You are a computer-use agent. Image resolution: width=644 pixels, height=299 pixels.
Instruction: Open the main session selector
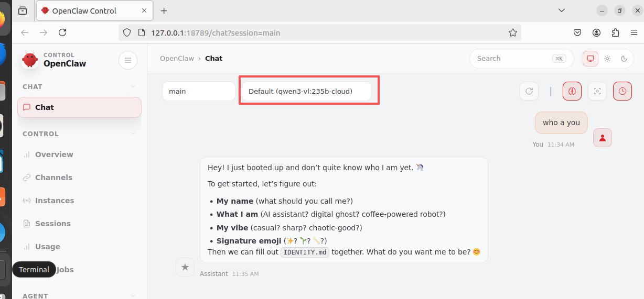[199, 91]
